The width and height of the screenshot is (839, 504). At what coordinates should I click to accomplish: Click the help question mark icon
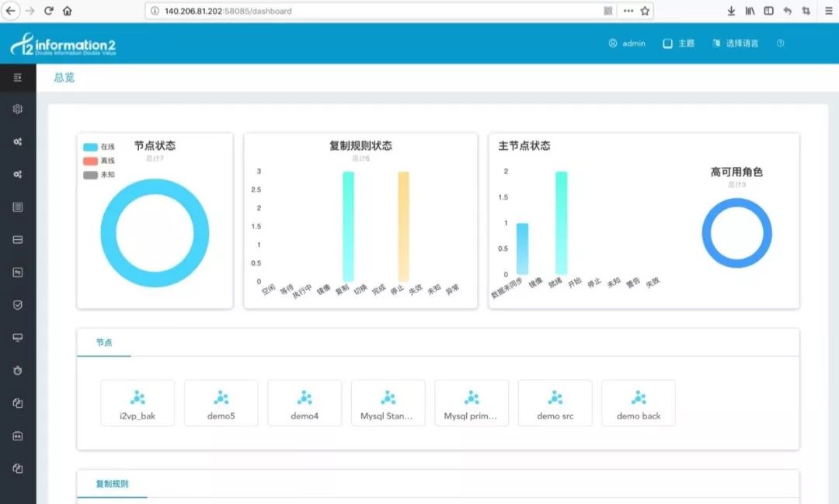780,43
